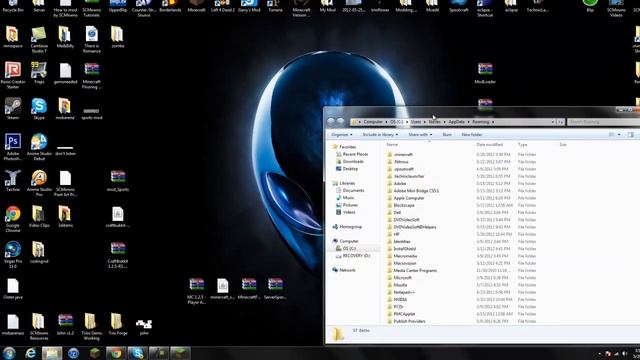
Task: Select the Notepad++ folder row
Action: click(x=461, y=292)
